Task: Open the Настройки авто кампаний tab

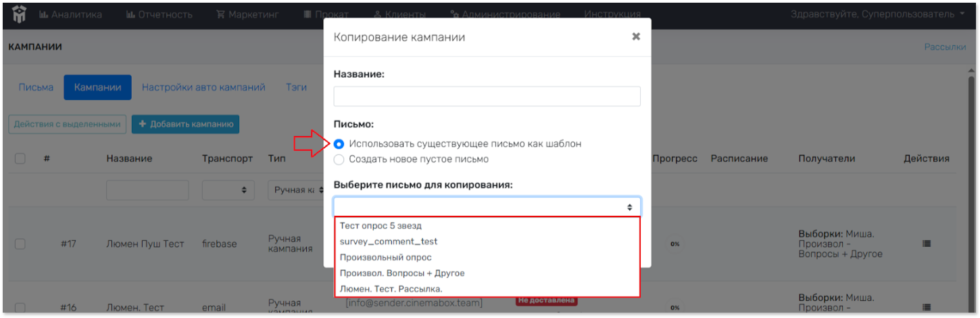Action: click(203, 87)
